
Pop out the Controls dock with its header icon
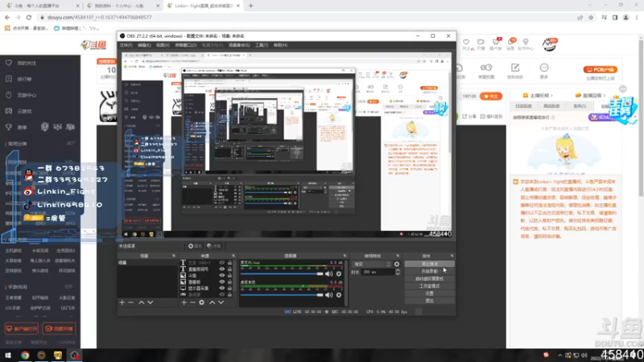[x=452, y=256]
